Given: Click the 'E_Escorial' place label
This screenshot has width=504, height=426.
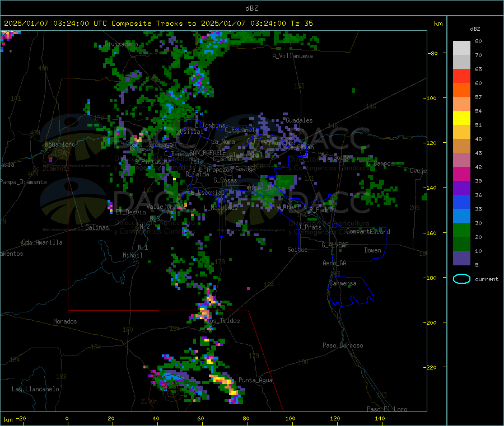Looking at the screenshot, I should coord(208,193).
